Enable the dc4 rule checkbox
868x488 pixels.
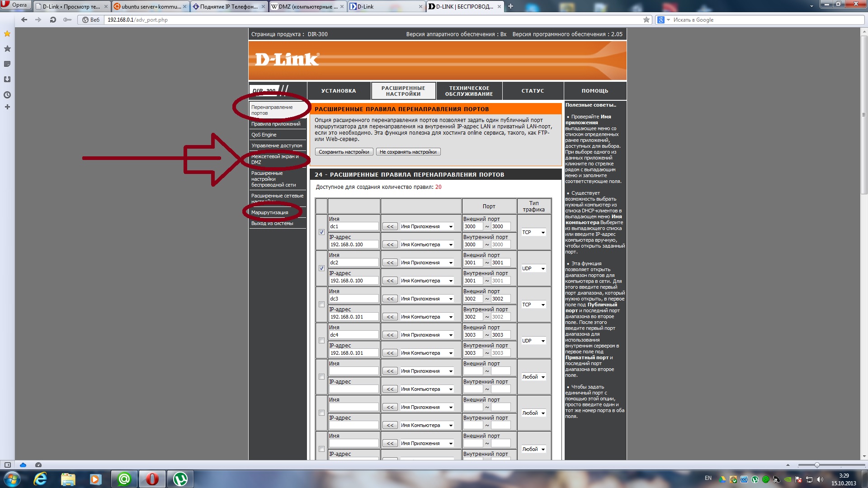pos(321,341)
